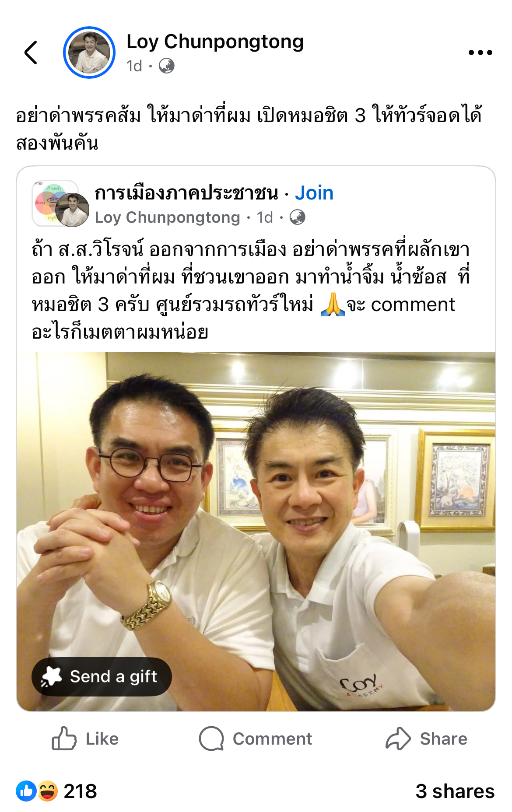512x812 pixels.
Task: Tap the back arrow icon
Action: (x=31, y=52)
